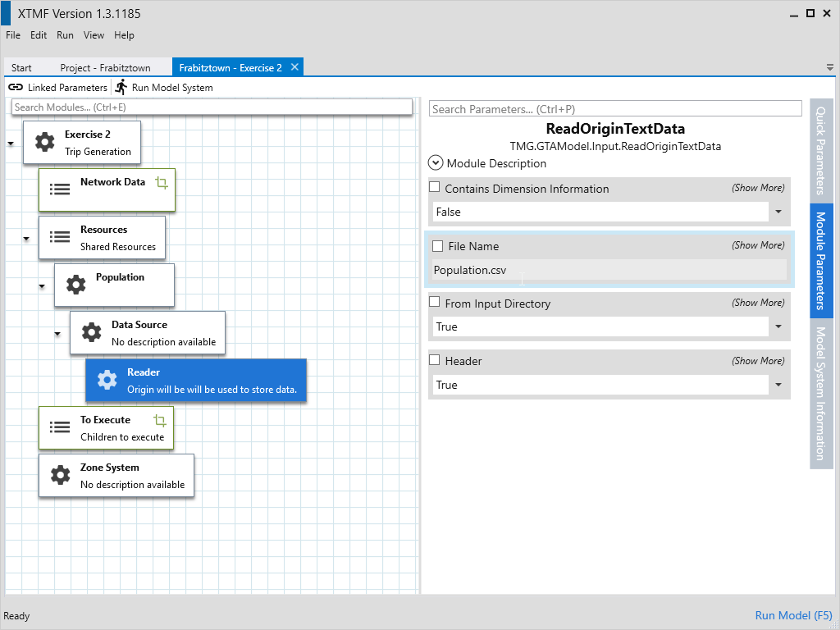
Task: Click the list icon on Network Data module
Action: tap(60, 189)
